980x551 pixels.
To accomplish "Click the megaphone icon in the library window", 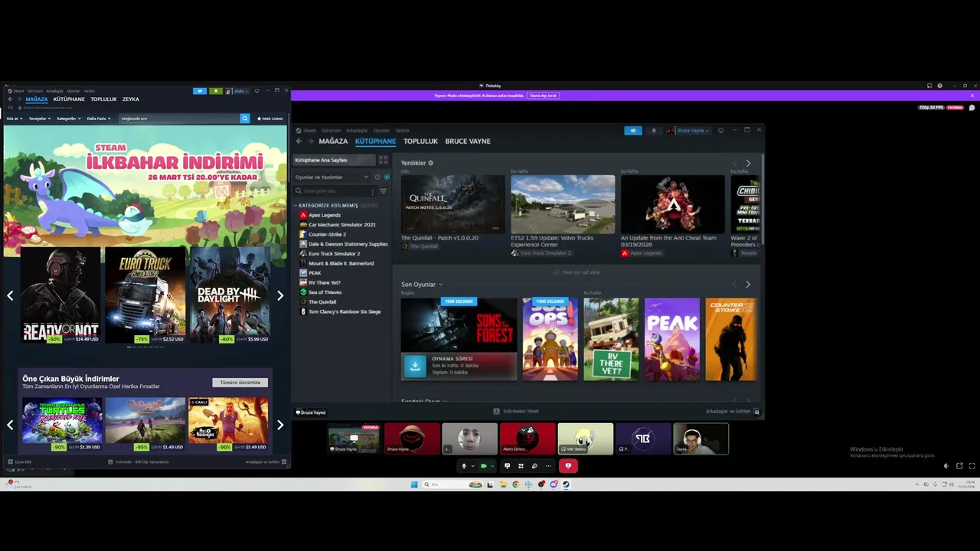I will pyautogui.click(x=633, y=131).
